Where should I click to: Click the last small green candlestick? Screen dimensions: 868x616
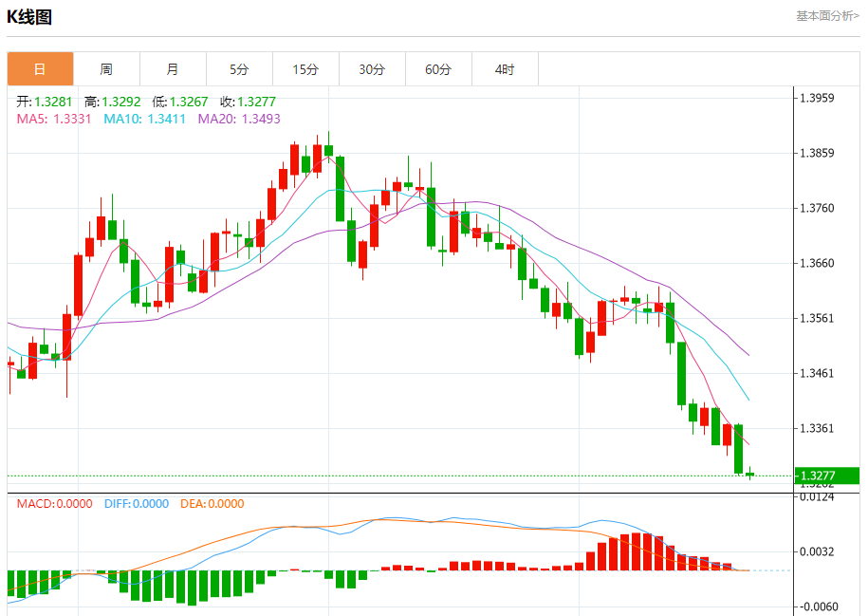[x=750, y=474]
